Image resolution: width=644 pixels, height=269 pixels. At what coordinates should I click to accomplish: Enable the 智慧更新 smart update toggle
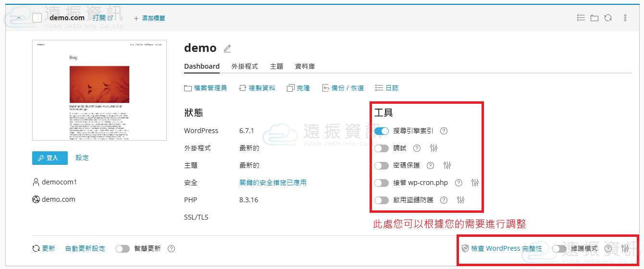pos(123,248)
